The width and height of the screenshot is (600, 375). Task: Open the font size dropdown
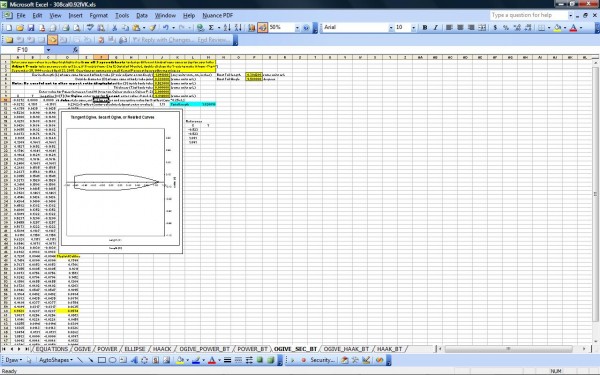pos(413,28)
